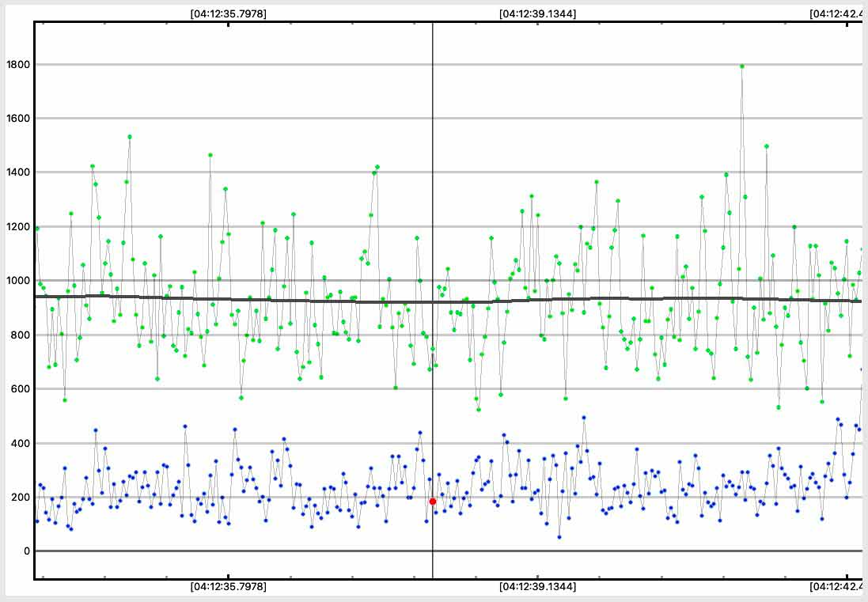868x602 pixels.
Task: Click the top 04:12:35.7978 timestamp label
Action: click(x=229, y=13)
